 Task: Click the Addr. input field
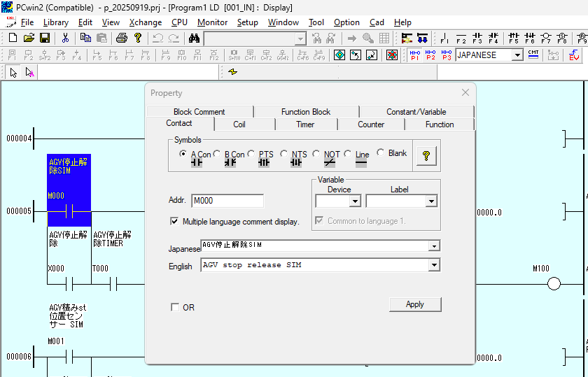pos(227,201)
